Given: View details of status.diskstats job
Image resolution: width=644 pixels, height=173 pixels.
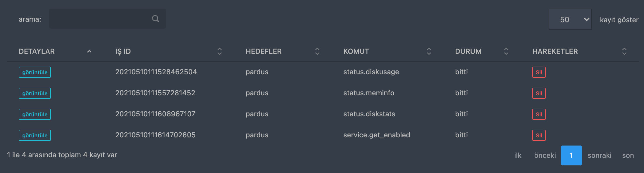Looking at the screenshot, I should point(35,114).
